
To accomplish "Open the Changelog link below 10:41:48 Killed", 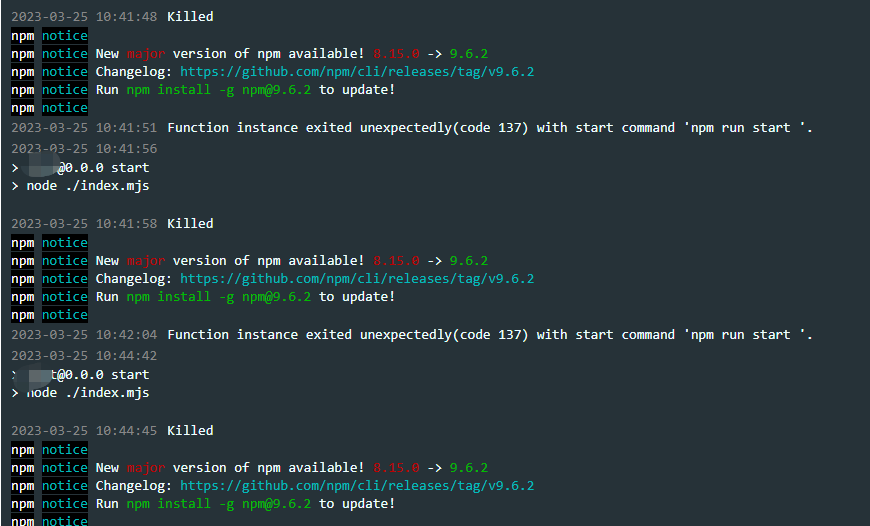I will click(357, 72).
